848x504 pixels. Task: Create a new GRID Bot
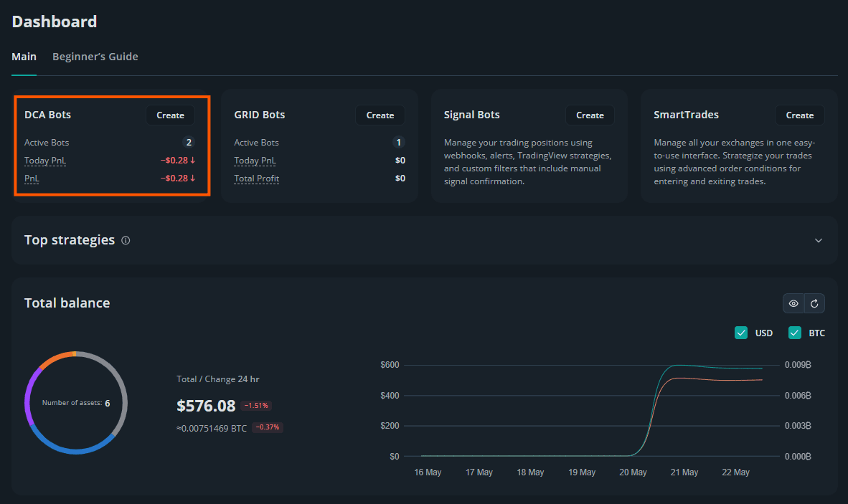(380, 115)
